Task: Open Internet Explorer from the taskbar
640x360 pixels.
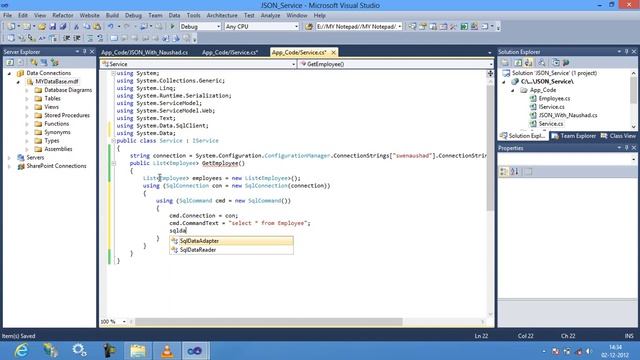Action: coord(21,351)
